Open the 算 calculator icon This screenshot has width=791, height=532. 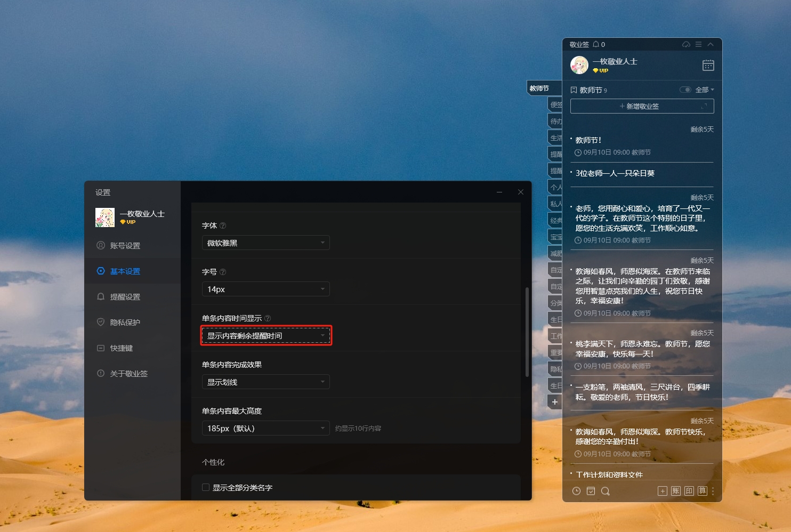(703, 491)
